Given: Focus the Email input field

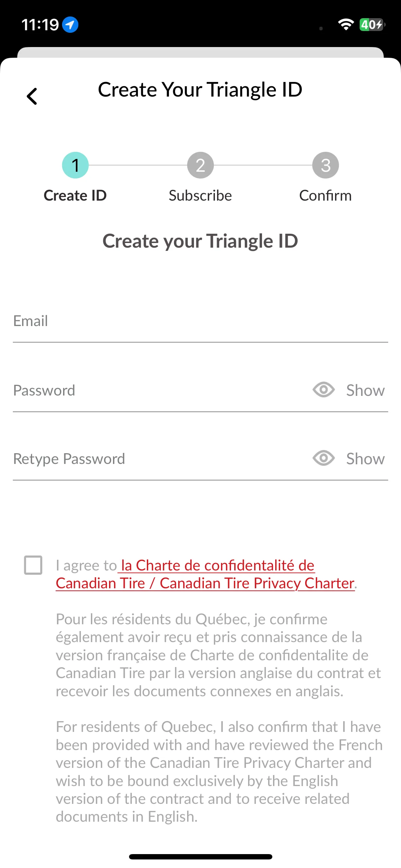Looking at the screenshot, I should pos(200,321).
